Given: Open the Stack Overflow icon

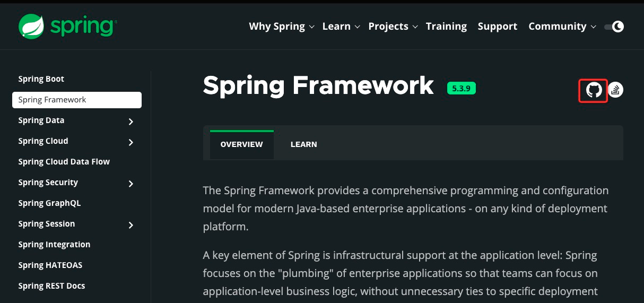Looking at the screenshot, I should [615, 90].
